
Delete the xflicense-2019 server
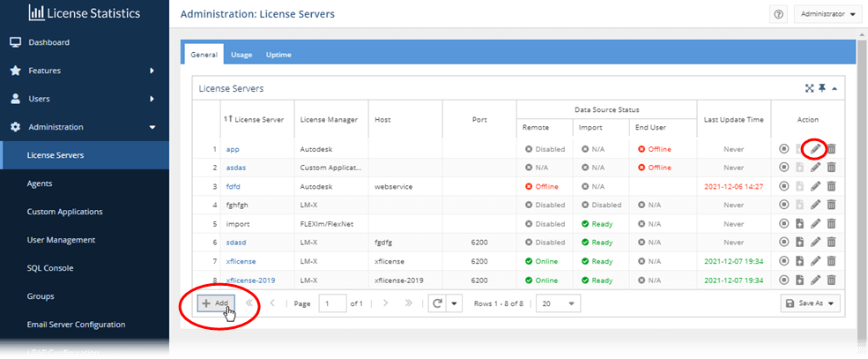(832, 280)
